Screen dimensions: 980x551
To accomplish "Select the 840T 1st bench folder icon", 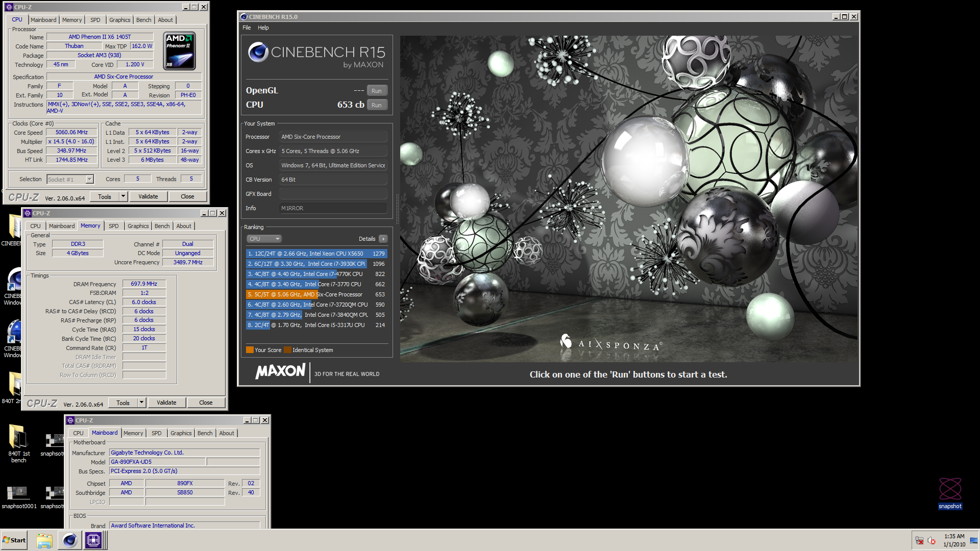I will [19, 443].
